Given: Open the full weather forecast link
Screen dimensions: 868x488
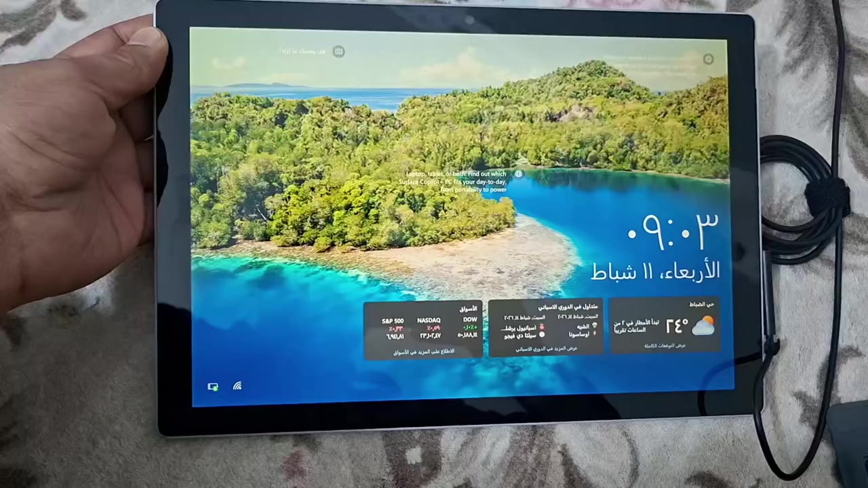Looking at the screenshot, I should 665,346.
